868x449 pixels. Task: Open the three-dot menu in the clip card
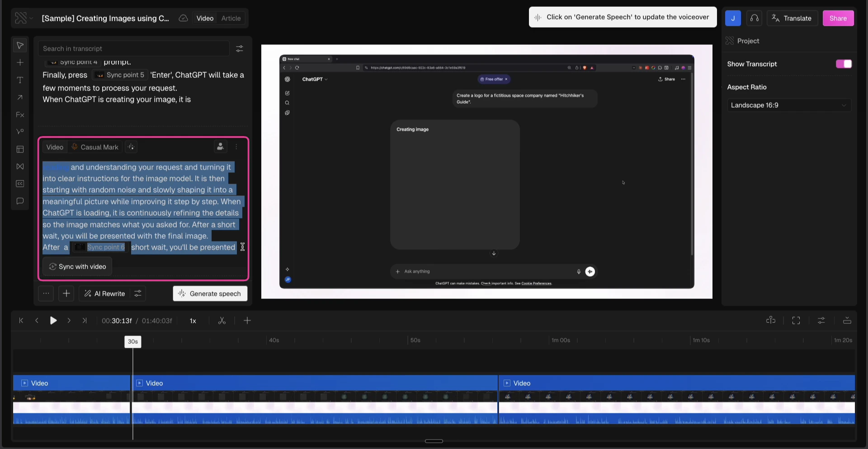[236, 147]
